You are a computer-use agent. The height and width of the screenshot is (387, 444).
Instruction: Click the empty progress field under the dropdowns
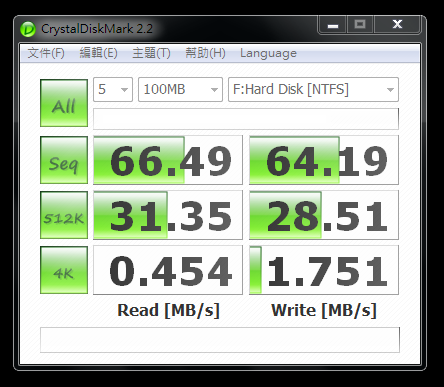[x=246, y=119]
